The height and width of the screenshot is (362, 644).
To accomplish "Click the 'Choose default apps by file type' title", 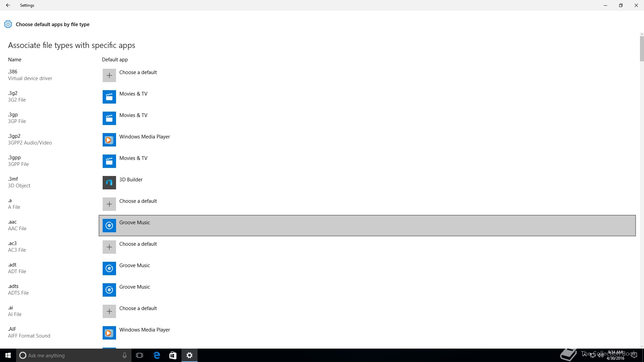I will 52,24.
